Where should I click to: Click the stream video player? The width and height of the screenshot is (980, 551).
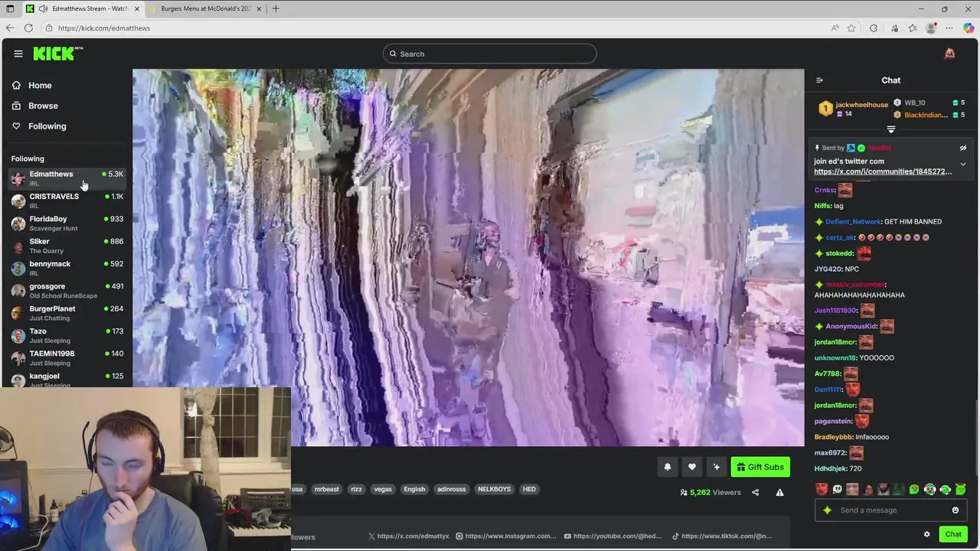[x=469, y=258]
